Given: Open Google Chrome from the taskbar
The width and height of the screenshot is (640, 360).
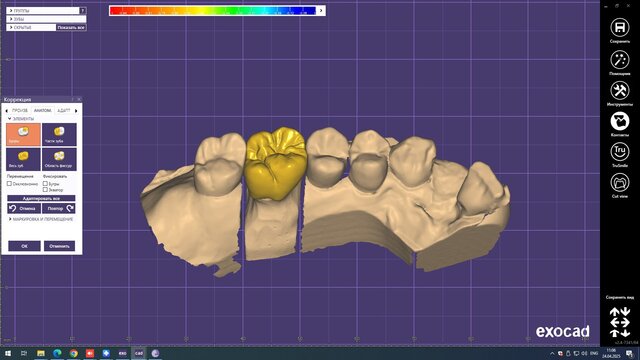Looking at the screenshot, I should 73,353.
